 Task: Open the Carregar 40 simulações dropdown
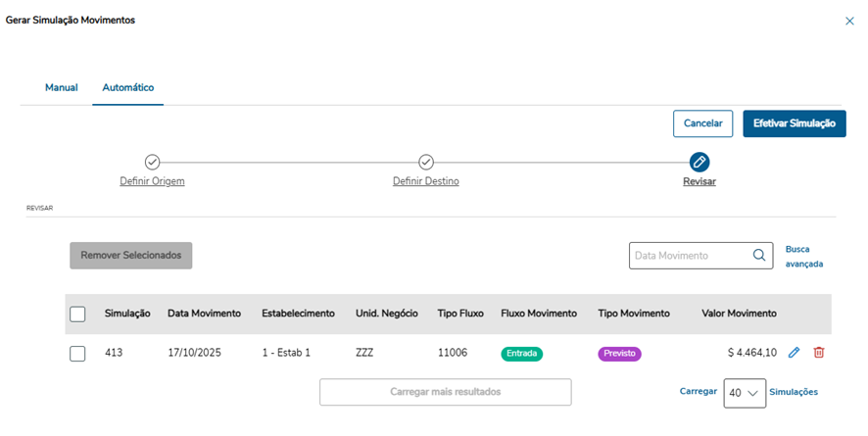pyautogui.click(x=744, y=392)
